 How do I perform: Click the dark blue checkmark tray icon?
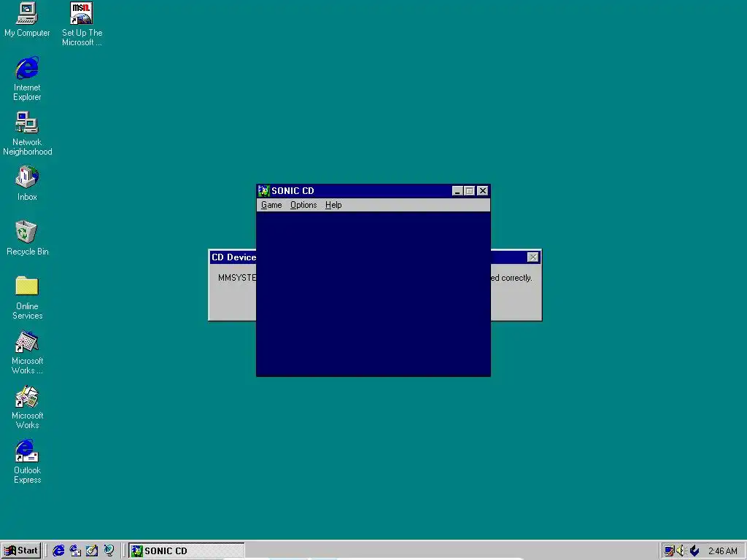click(x=694, y=551)
